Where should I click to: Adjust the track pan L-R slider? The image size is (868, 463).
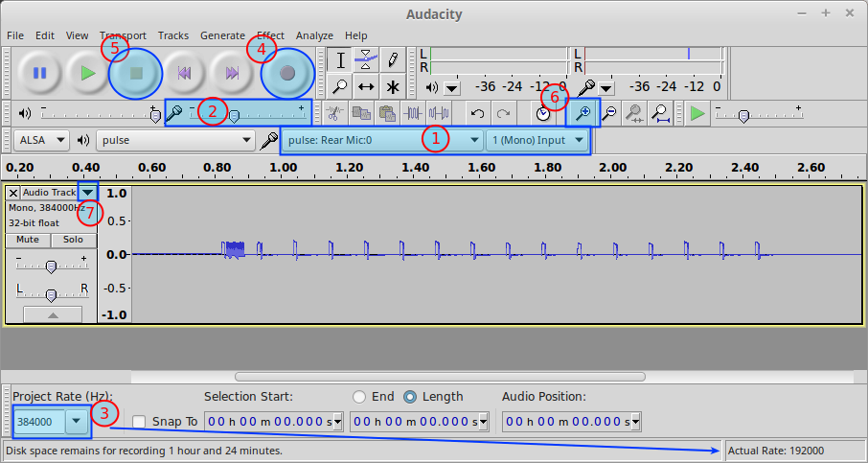click(x=52, y=292)
